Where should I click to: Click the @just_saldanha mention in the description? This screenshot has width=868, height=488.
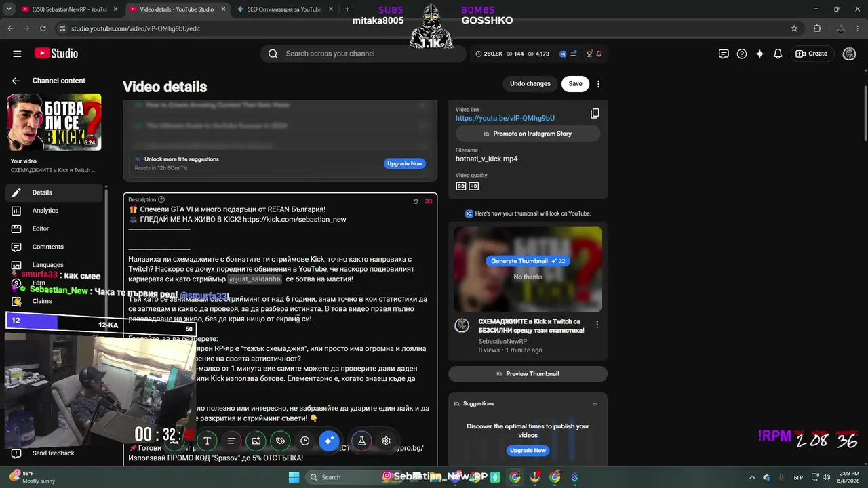tap(254, 279)
